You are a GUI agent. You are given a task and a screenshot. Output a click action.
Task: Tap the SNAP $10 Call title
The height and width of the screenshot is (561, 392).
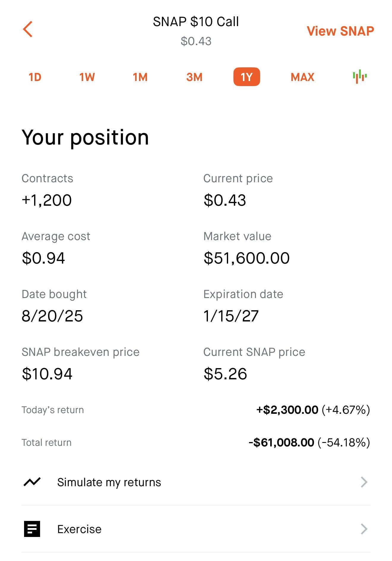click(196, 22)
